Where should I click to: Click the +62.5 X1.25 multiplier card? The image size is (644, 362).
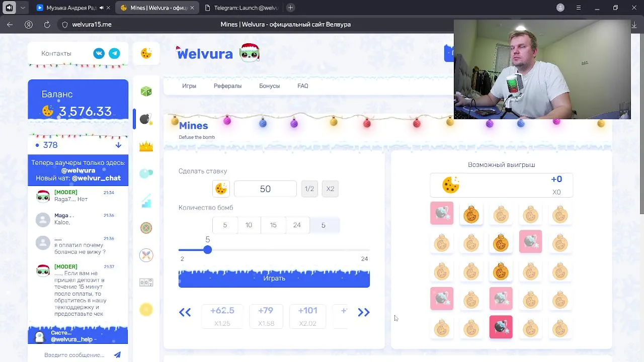222,316
